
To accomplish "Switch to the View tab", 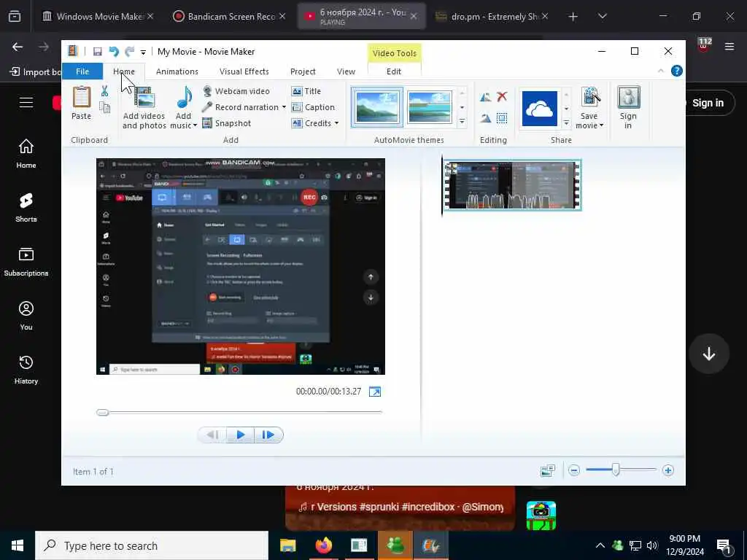I will 346,71.
